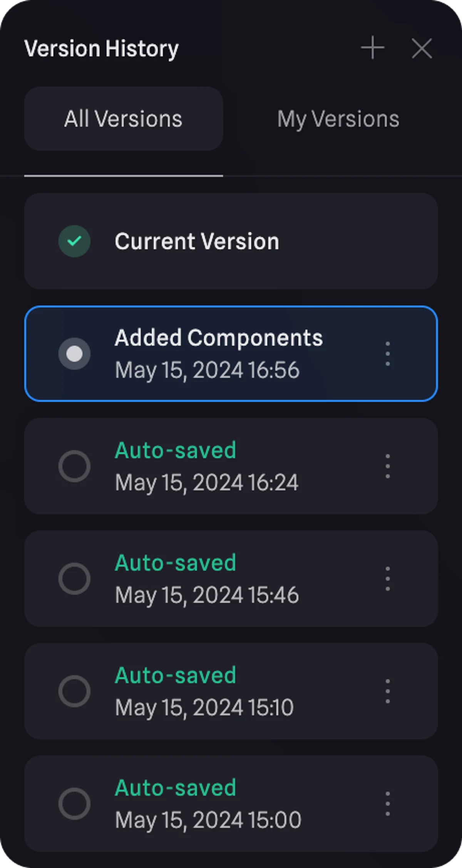Click the plus icon to add version

372,48
